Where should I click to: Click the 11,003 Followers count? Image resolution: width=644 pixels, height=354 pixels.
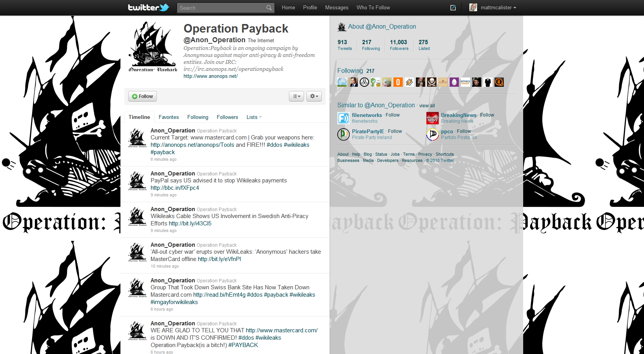point(399,45)
